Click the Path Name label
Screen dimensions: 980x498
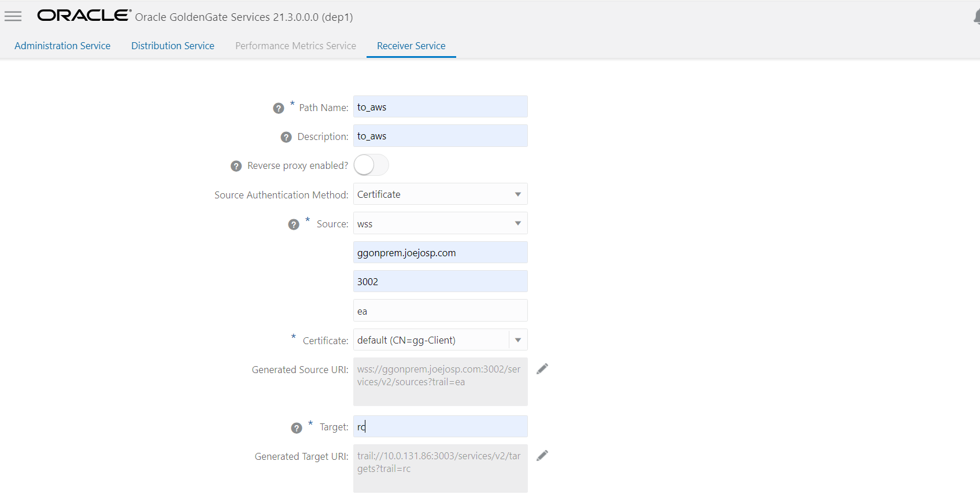(324, 108)
